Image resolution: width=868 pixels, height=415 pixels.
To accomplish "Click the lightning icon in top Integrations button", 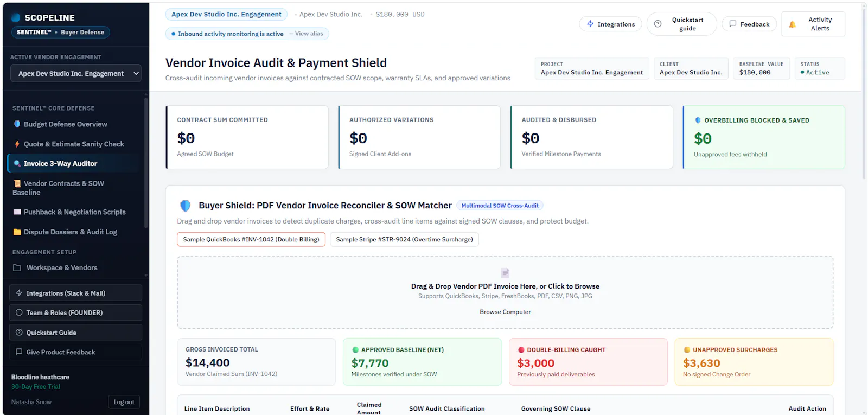I will pos(590,24).
